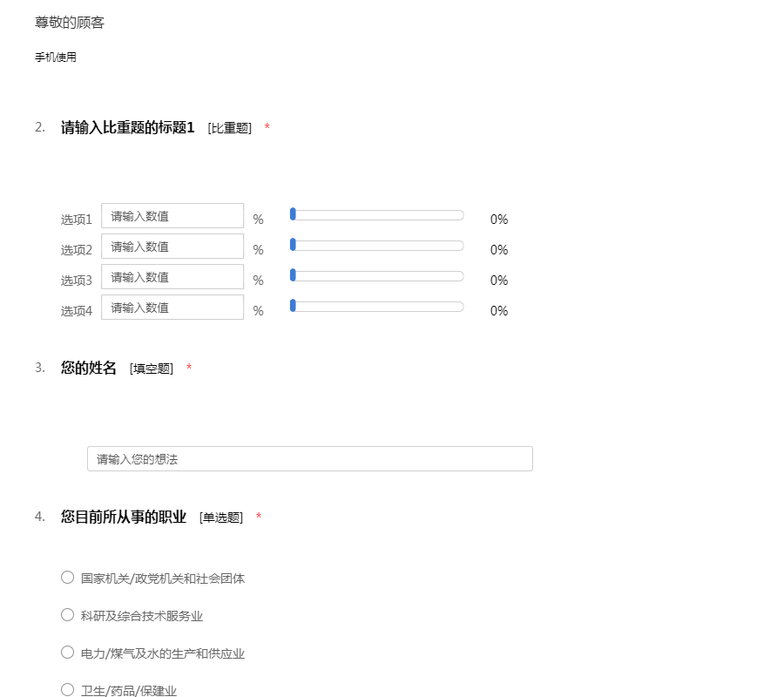Click the 选项2 value input field
This screenshot has width=784, height=697.
172,247
